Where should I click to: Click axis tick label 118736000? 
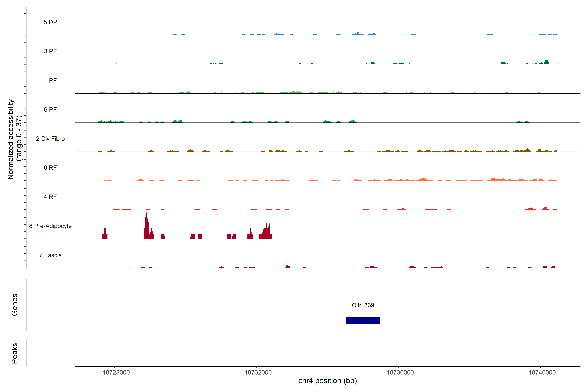tap(398, 372)
